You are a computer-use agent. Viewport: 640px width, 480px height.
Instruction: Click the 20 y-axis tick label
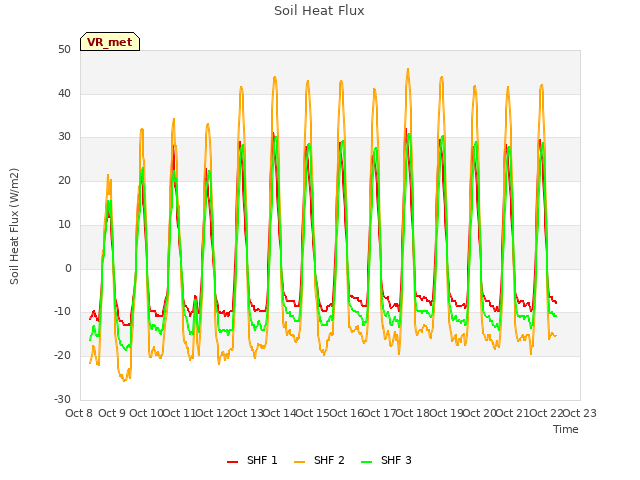pyautogui.click(x=64, y=180)
